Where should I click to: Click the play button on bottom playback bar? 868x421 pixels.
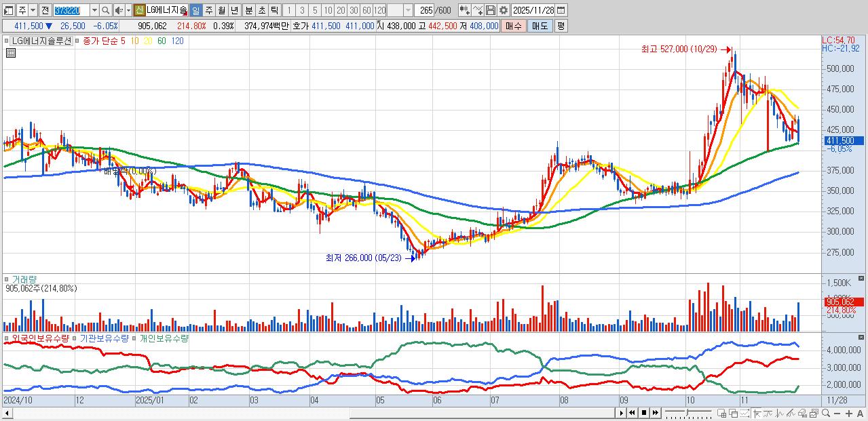point(622,413)
